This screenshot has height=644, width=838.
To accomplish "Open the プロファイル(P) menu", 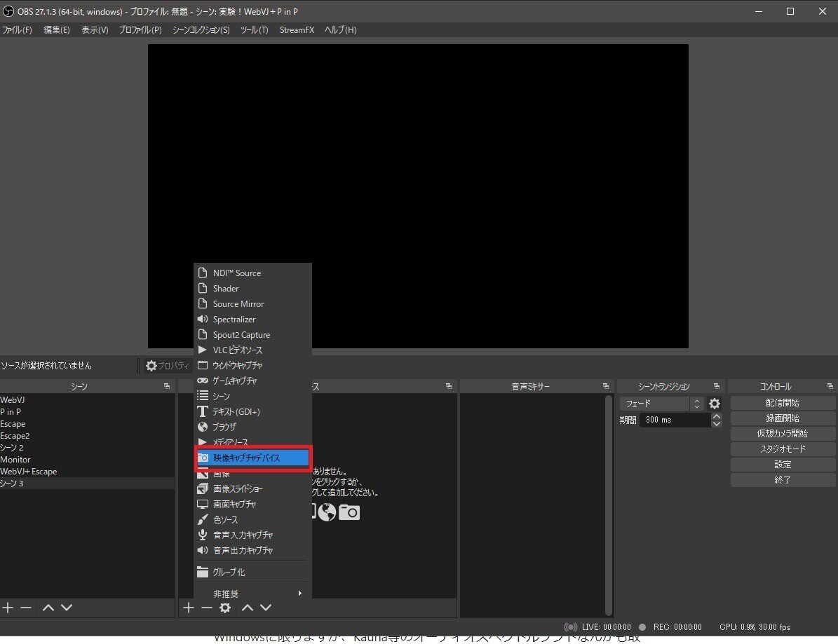I will coord(140,30).
